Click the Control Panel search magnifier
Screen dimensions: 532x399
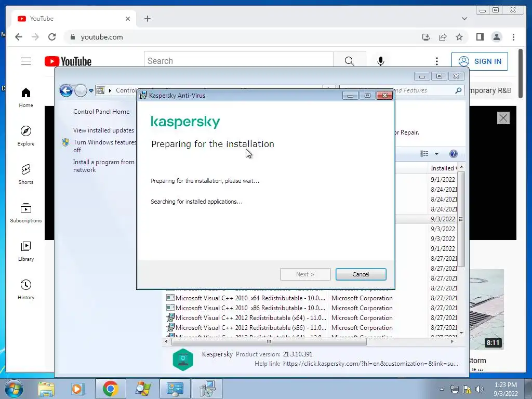(x=458, y=90)
